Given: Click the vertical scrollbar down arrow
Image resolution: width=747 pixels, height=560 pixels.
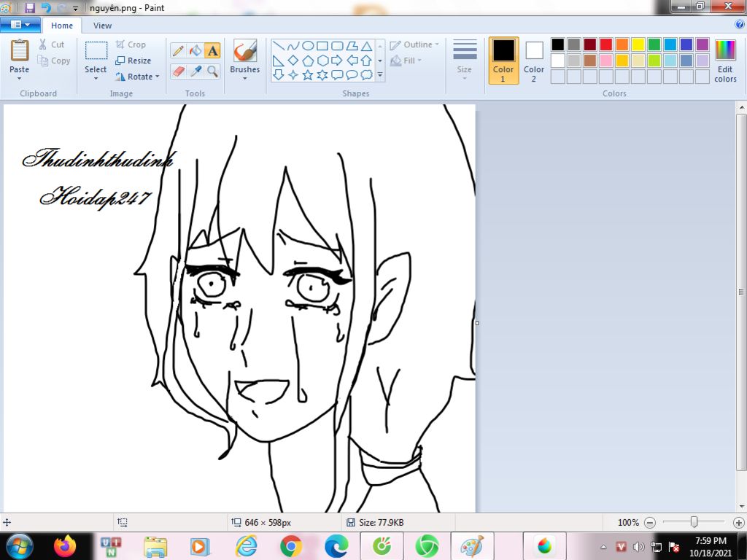Looking at the screenshot, I should [742, 507].
